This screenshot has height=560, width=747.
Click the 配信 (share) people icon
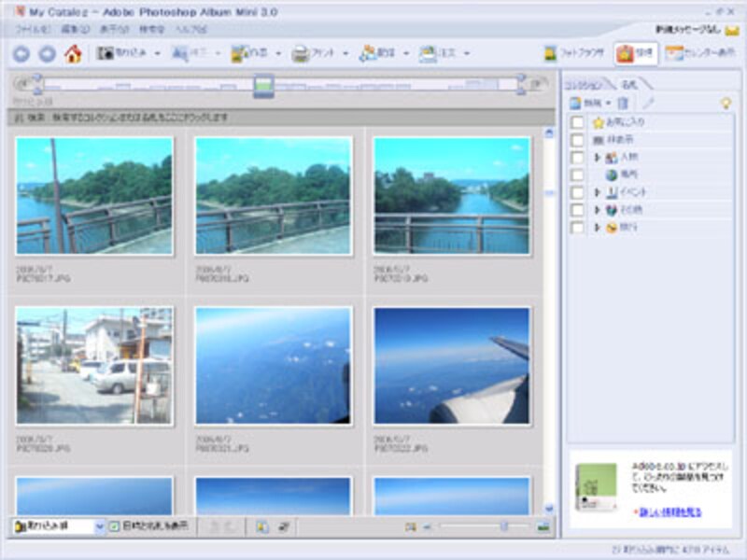point(367,53)
